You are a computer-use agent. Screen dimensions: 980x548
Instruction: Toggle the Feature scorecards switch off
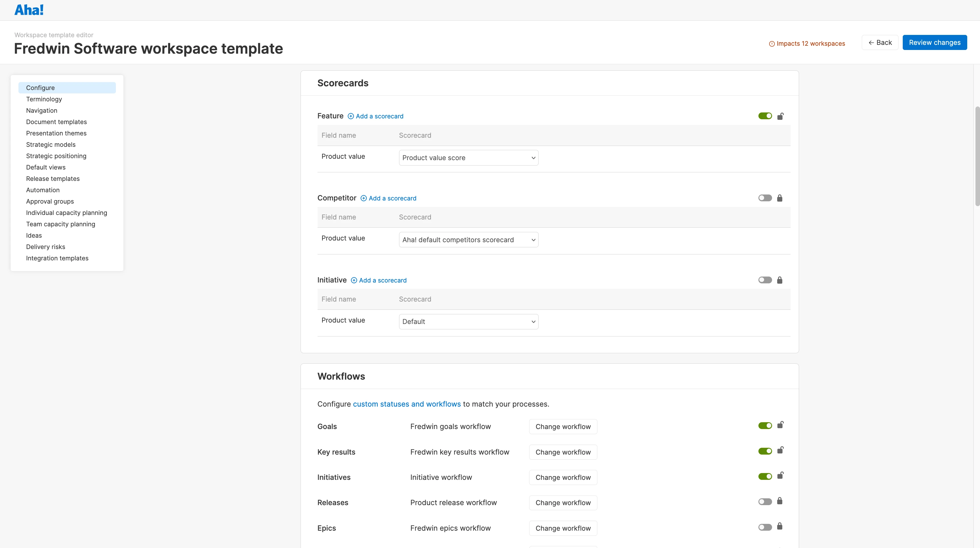pyautogui.click(x=765, y=116)
